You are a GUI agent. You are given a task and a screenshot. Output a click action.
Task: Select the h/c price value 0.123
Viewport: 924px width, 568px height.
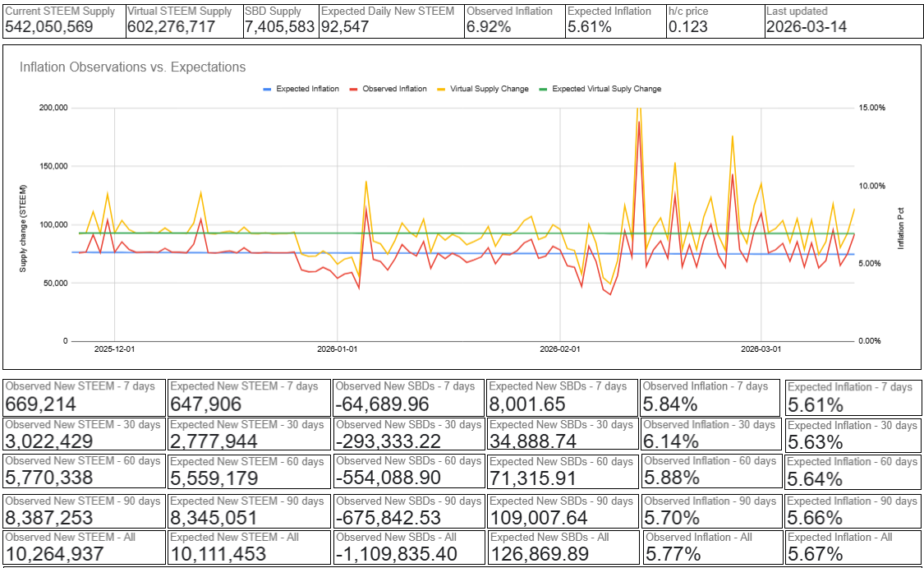point(688,27)
